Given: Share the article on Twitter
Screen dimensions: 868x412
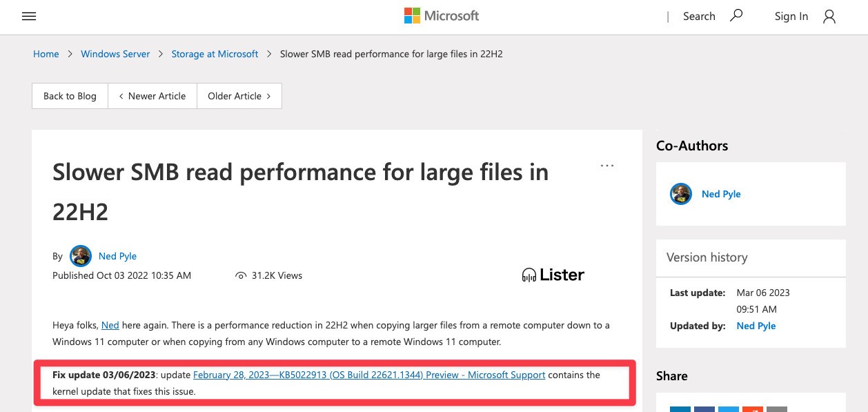Looking at the screenshot, I should 728,409.
